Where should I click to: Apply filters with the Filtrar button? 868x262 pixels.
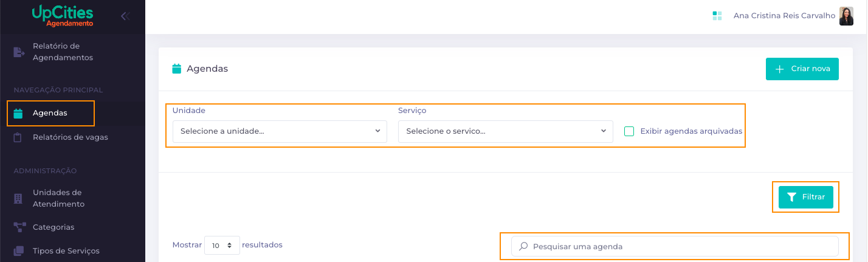(x=806, y=197)
